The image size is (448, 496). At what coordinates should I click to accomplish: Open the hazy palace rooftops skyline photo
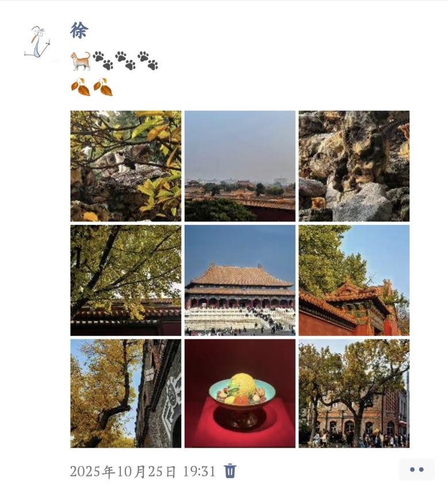[240, 166]
